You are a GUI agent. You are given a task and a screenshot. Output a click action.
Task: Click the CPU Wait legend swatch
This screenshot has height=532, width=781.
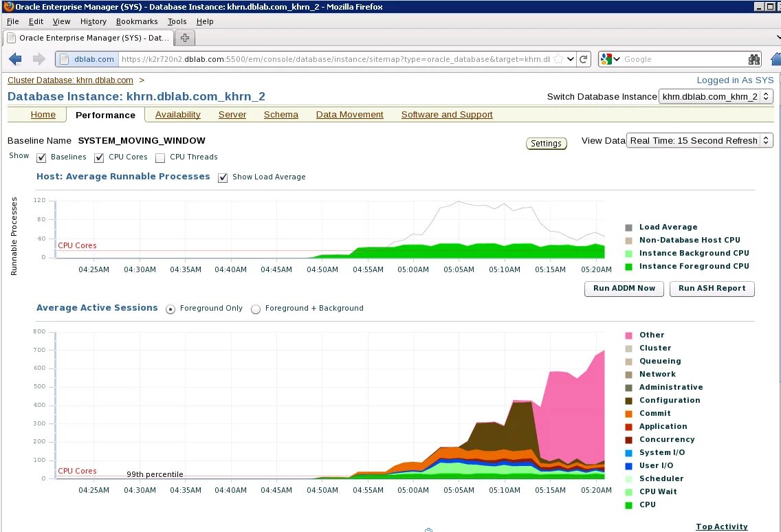point(628,492)
